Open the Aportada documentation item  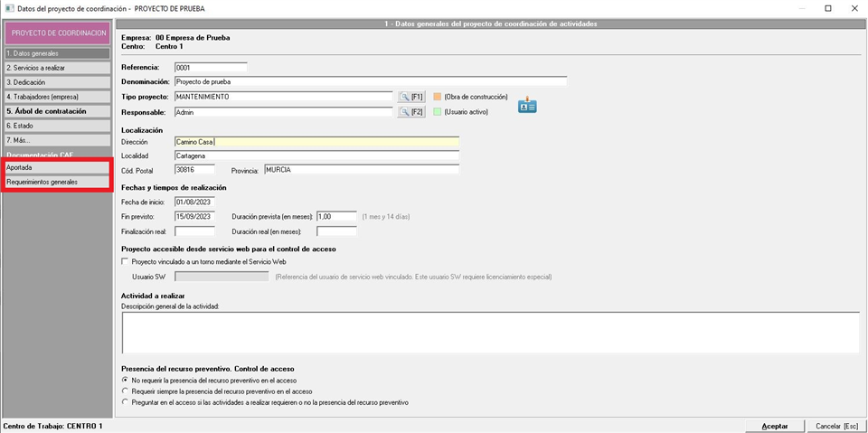tap(57, 168)
